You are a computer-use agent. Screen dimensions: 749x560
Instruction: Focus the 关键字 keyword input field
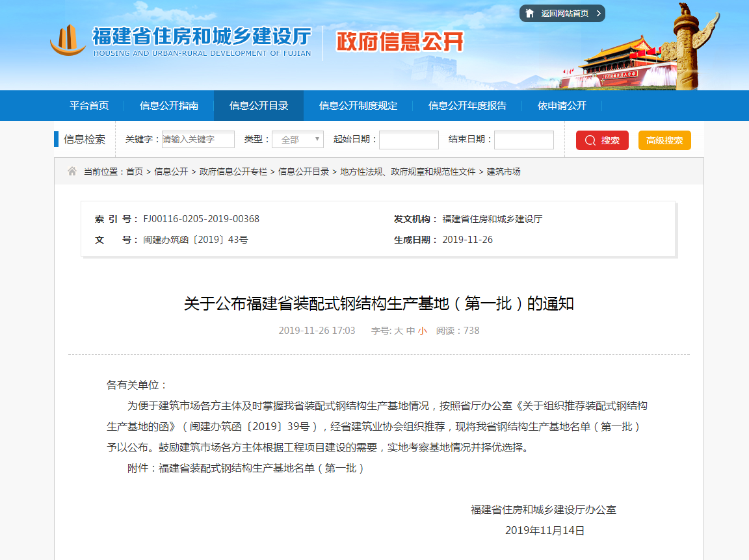[198, 140]
